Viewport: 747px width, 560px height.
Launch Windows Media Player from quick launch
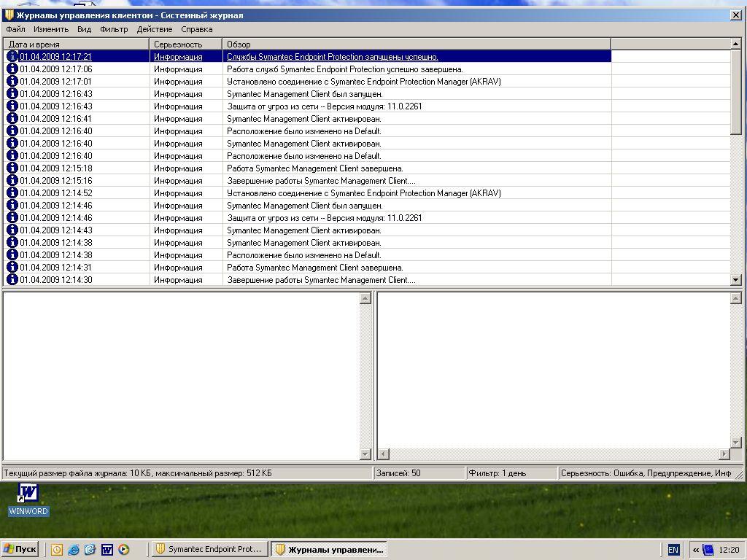point(123,550)
